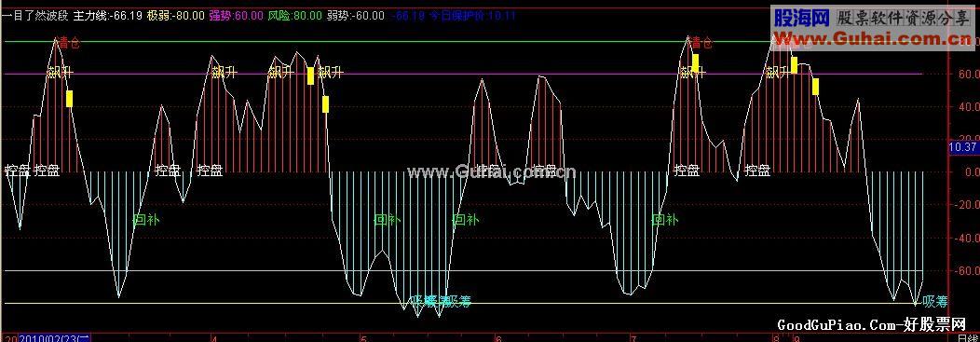Click the 一目了然波段 indicator name
Screen dimensions: 980x342
36,16
